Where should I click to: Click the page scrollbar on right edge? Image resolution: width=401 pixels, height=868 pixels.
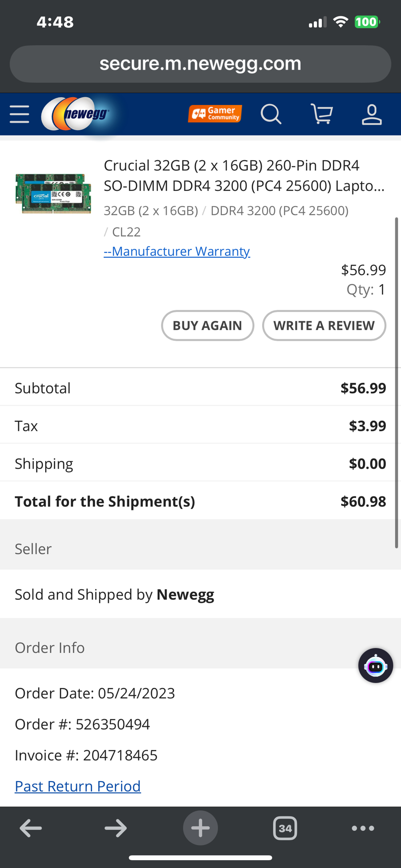tap(396, 383)
